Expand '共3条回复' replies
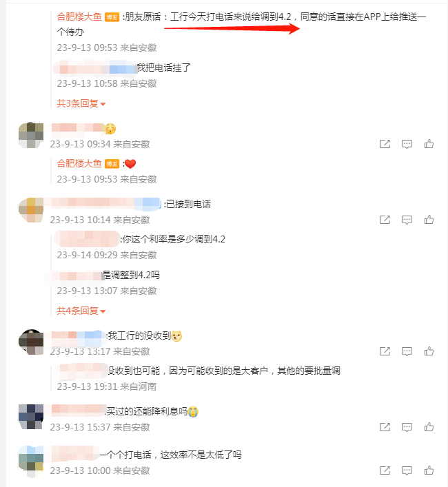Image resolution: width=448 pixels, height=487 pixels. [81, 103]
